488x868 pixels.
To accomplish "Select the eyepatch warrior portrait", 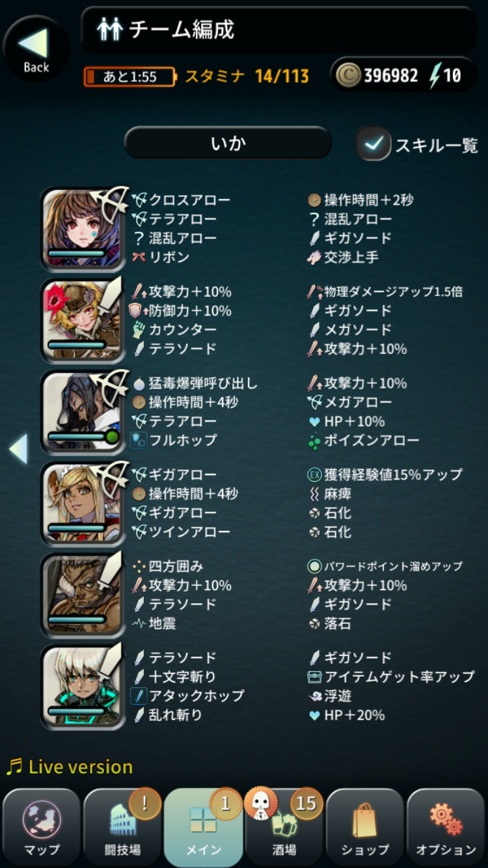I will [x=83, y=595].
